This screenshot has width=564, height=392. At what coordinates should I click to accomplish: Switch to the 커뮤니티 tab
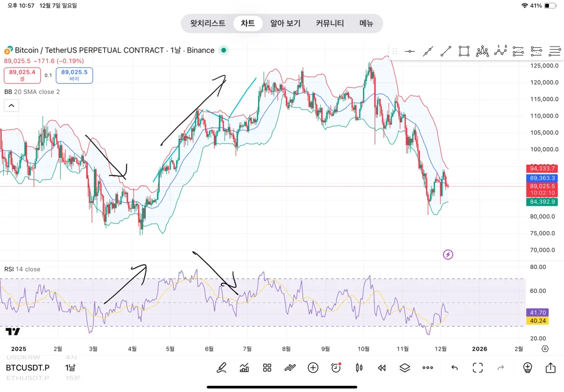pos(329,23)
